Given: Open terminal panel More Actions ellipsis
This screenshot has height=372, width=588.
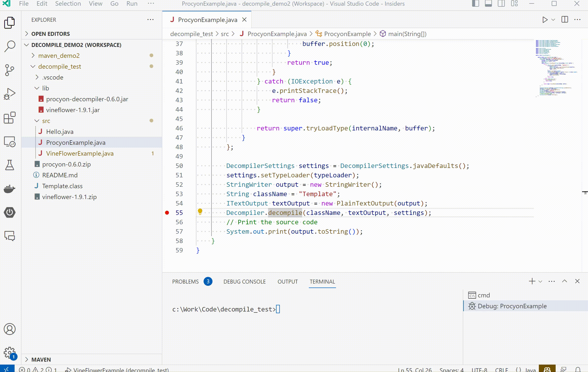Looking at the screenshot, I should tap(551, 281).
